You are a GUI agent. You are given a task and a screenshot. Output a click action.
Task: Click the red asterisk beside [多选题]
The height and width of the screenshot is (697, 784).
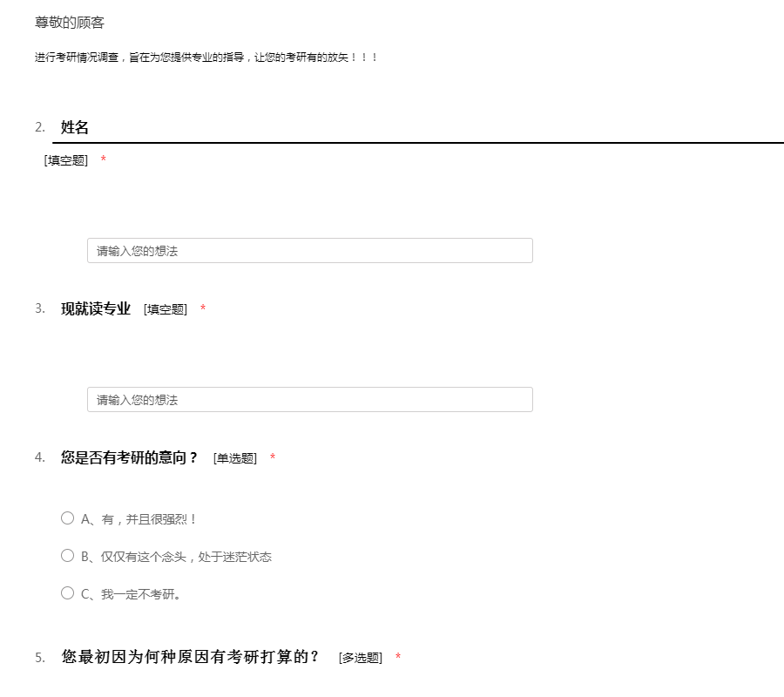(x=398, y=658)
